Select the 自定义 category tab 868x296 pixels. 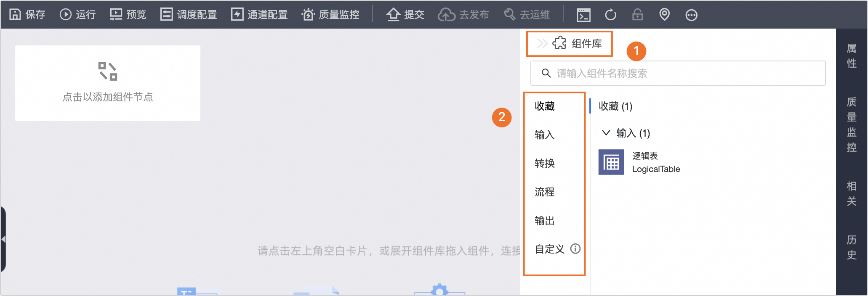[549, 249]
